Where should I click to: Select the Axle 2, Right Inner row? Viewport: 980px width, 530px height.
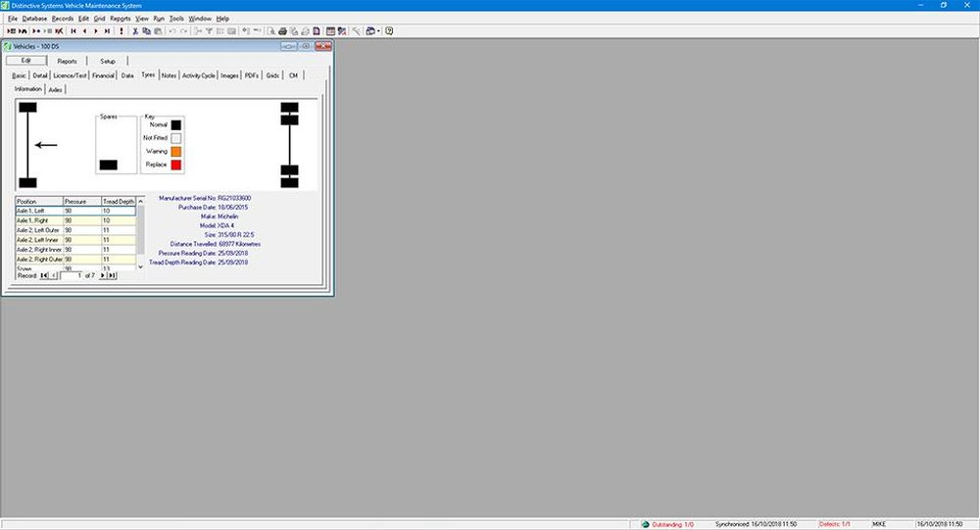75,250
